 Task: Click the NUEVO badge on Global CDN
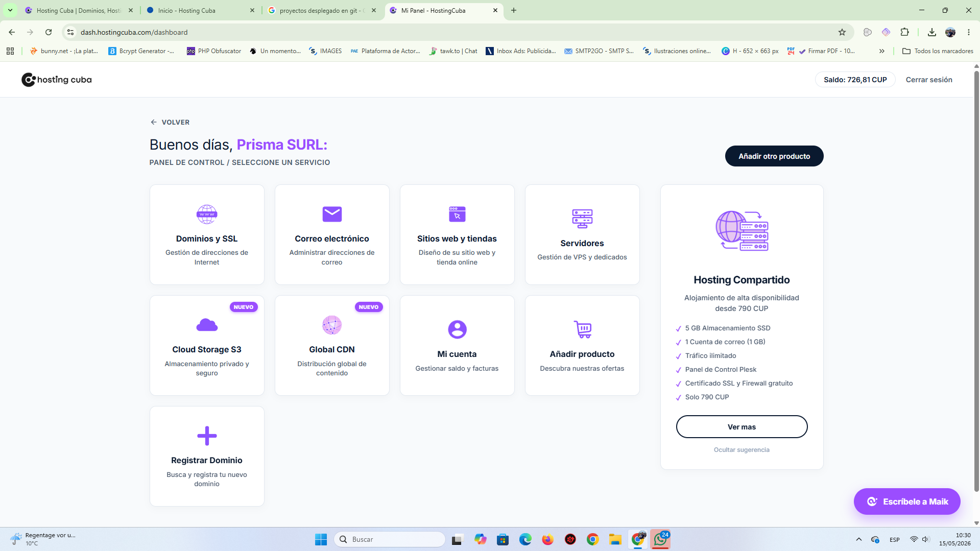click(x=369, y=307)
